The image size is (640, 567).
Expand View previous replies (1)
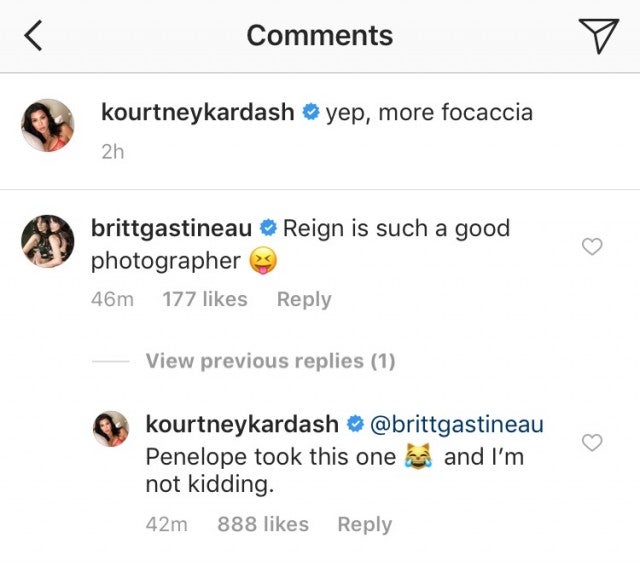click(x=270, y=361)
